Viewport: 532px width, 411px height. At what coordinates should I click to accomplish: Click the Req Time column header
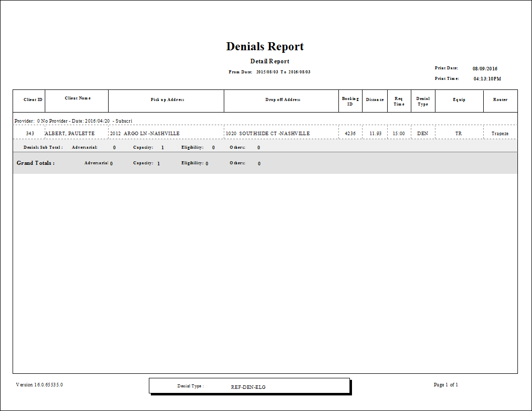pos(399,101)
